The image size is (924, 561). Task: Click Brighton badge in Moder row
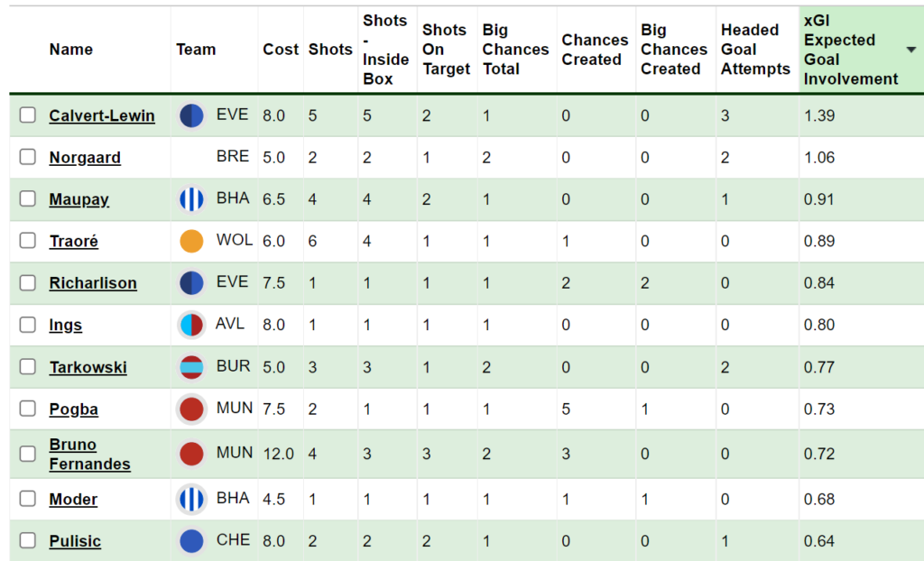coord(191,499)
